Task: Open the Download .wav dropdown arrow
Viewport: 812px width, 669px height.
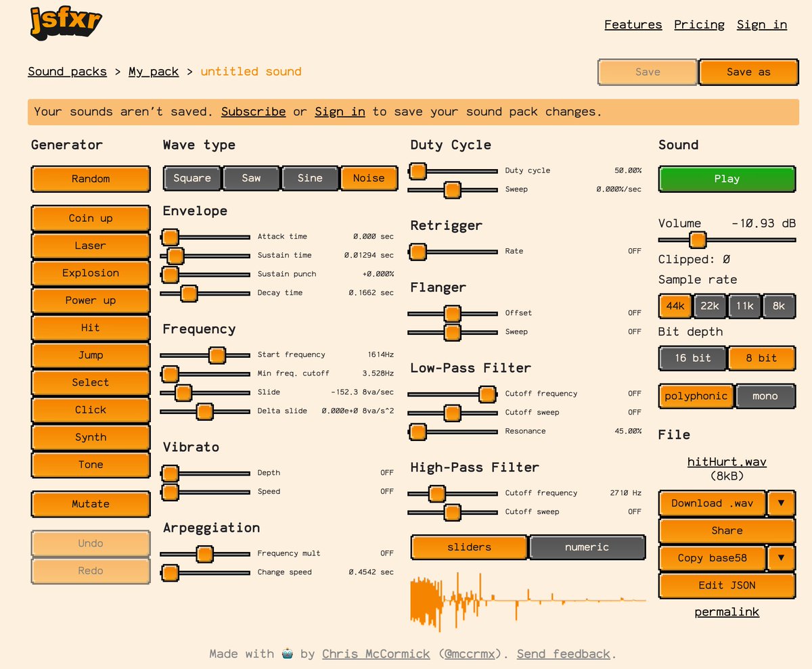Action: pos(781,503)
